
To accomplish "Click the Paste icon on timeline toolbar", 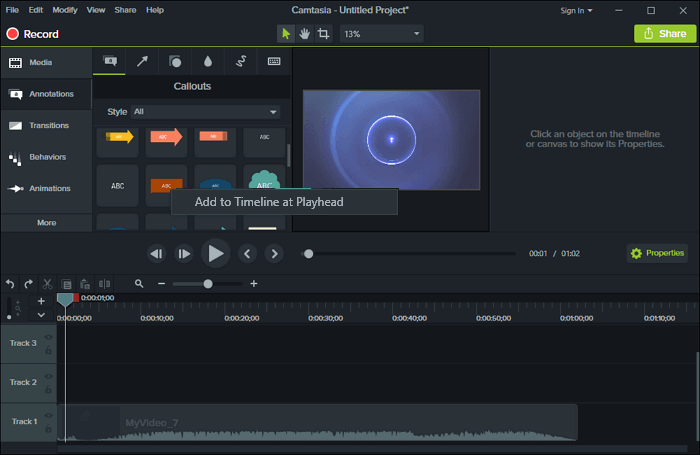I will point(85,284).
